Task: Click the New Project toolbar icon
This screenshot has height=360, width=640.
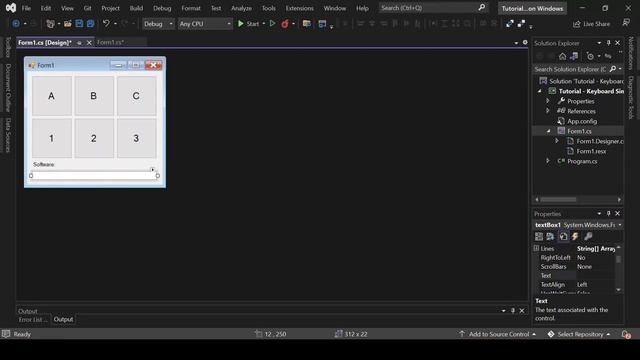Action: tap(51, 24)
